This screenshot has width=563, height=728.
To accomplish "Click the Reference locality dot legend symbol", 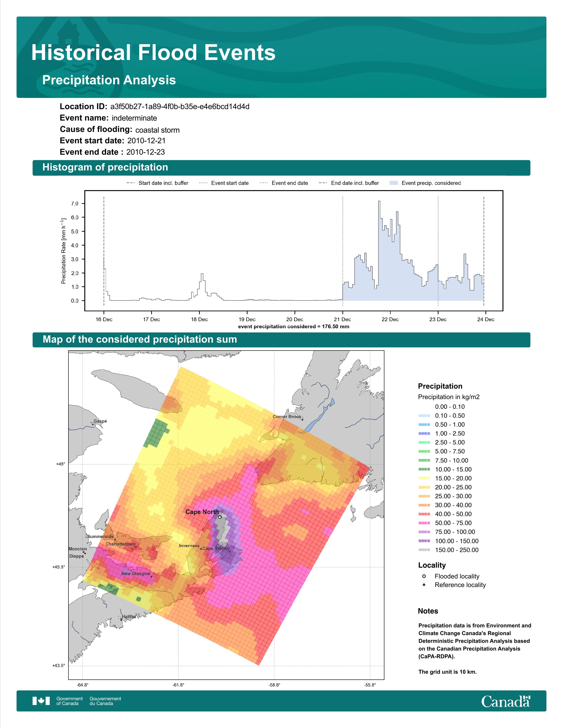I will click(424, 585).
